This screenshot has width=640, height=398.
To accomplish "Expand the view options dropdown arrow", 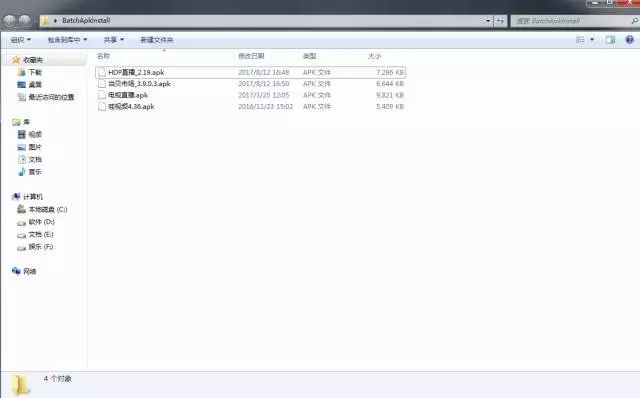I will pyautogui.click(x=592, y=40).
